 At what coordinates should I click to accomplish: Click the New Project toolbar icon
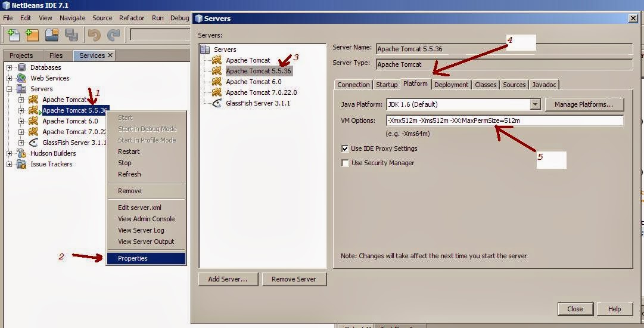tap(32, 35)
